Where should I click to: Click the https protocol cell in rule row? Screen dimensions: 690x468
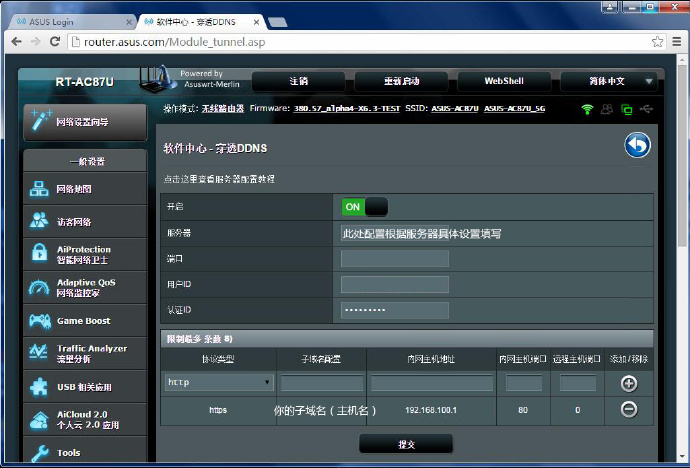point(218,410)
